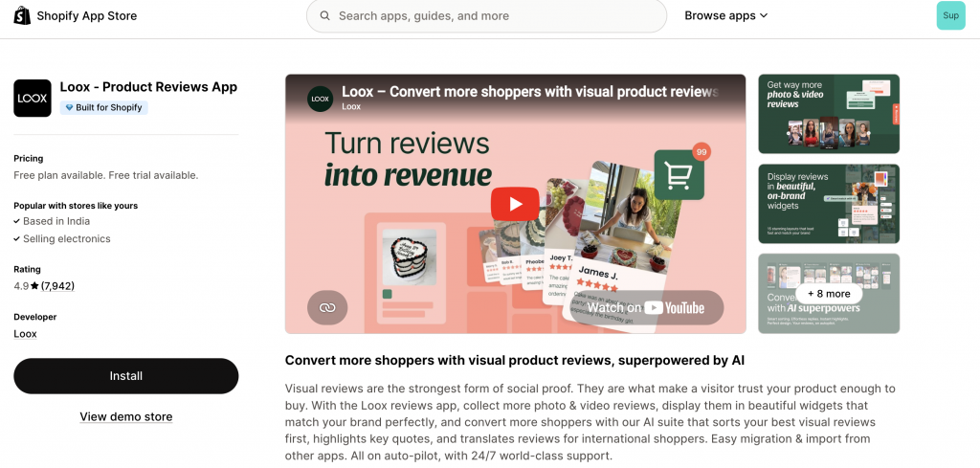Click the magnifier icon in search bar
Viewport: 980px width, 468px height.
coord(325,15)
